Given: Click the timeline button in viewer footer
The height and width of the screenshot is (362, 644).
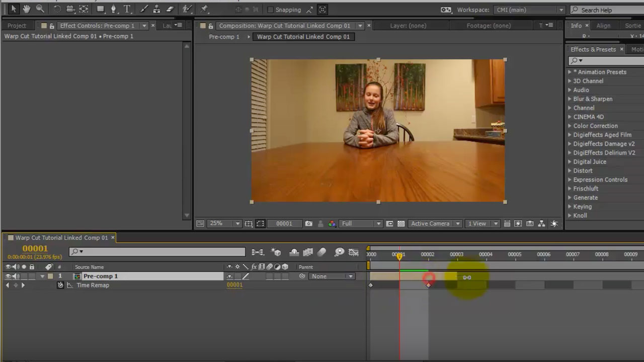Looking at the screenshot, I should click(530, 224).
